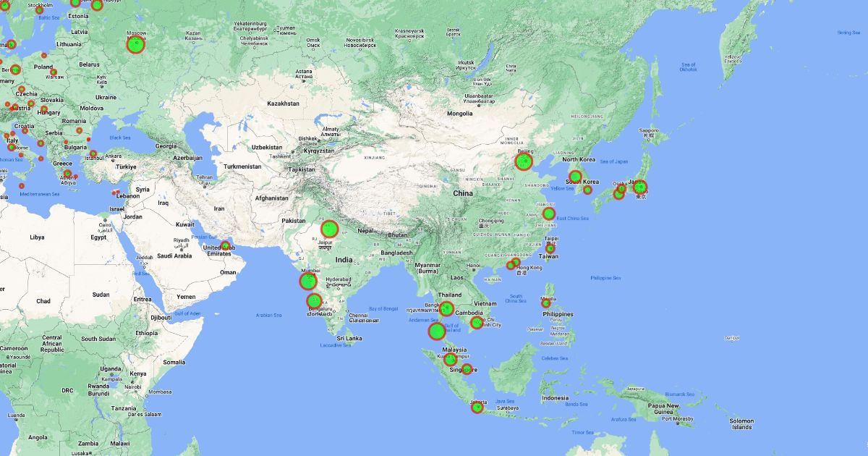868x456 pixels.
Task: Click the Bengaluru marker in southern India
Action: coord(313,300)
